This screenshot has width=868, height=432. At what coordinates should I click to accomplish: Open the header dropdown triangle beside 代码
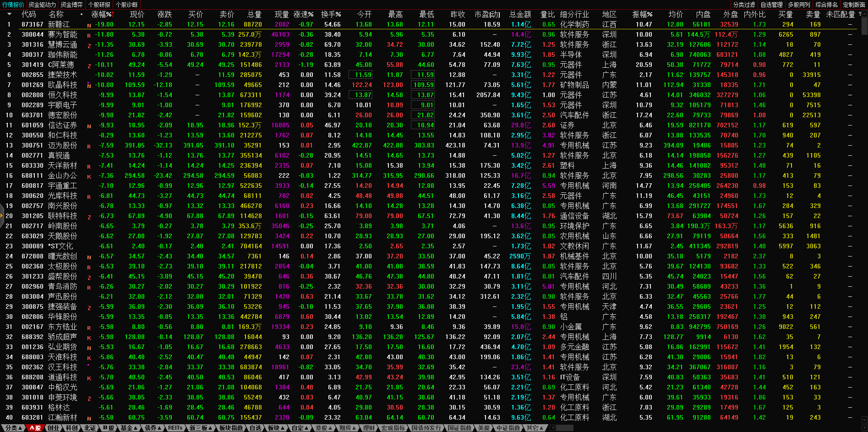pos(9,14)
